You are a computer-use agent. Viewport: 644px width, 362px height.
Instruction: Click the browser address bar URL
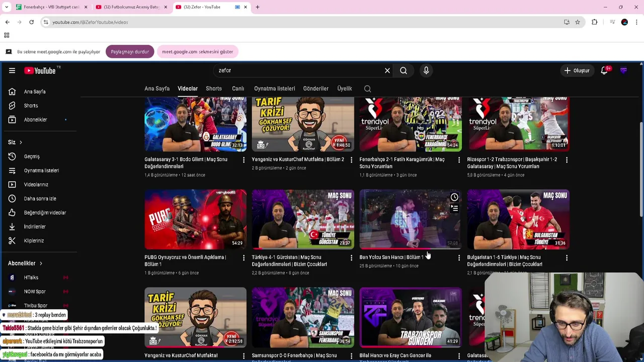[91, 22]
